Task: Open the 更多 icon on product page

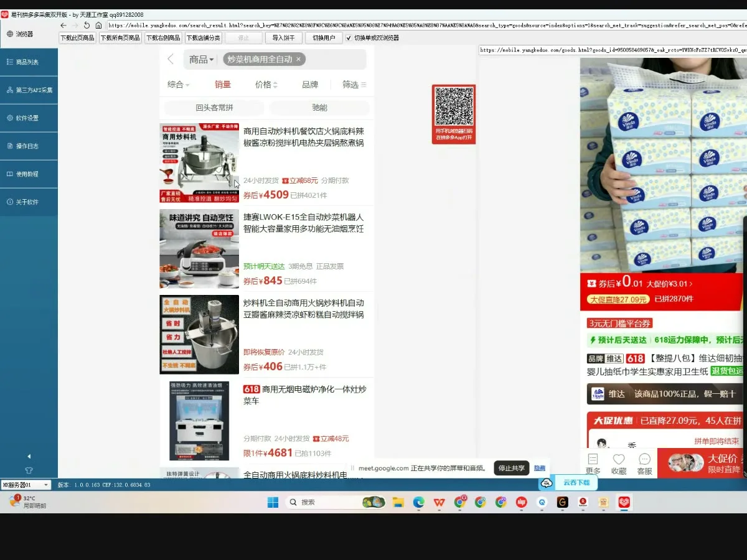Action: [x=593, y=464]
